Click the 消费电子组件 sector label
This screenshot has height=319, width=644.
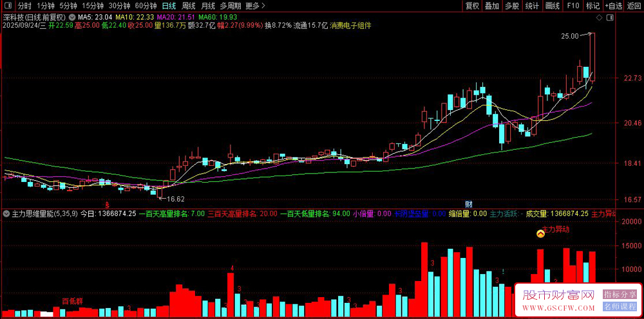click(350, 26)
